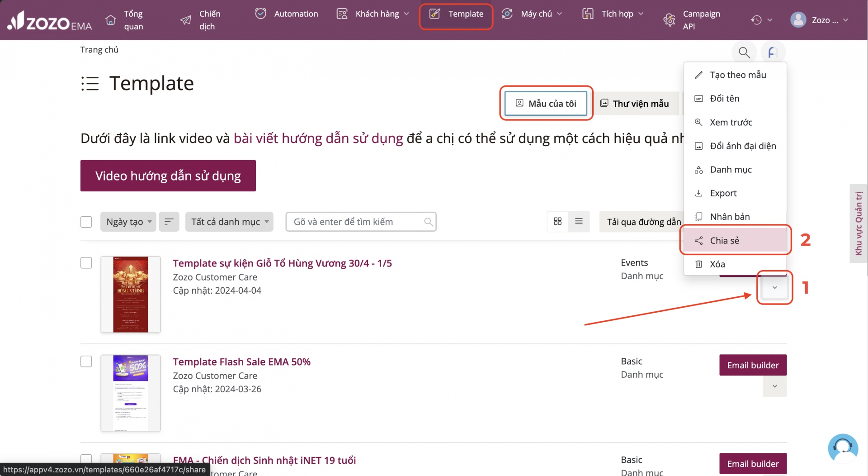Select Tạo theo mẫu menu entry

pos(735,75)
